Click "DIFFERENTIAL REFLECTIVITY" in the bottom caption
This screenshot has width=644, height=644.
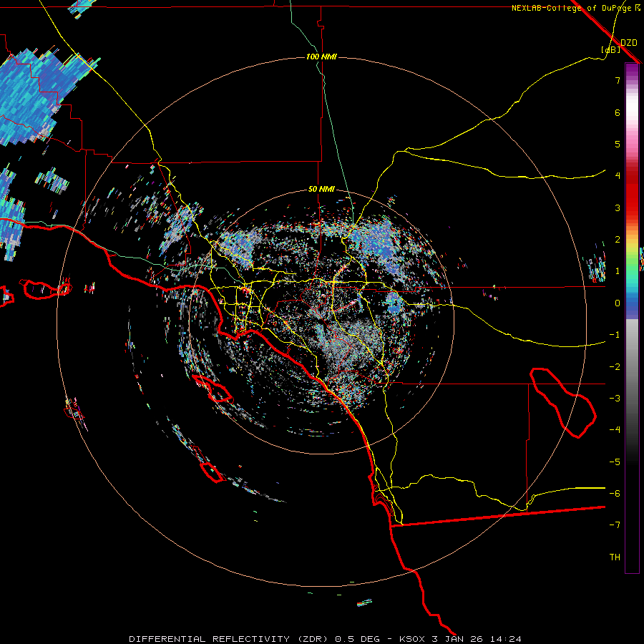(x=210, y=639)
